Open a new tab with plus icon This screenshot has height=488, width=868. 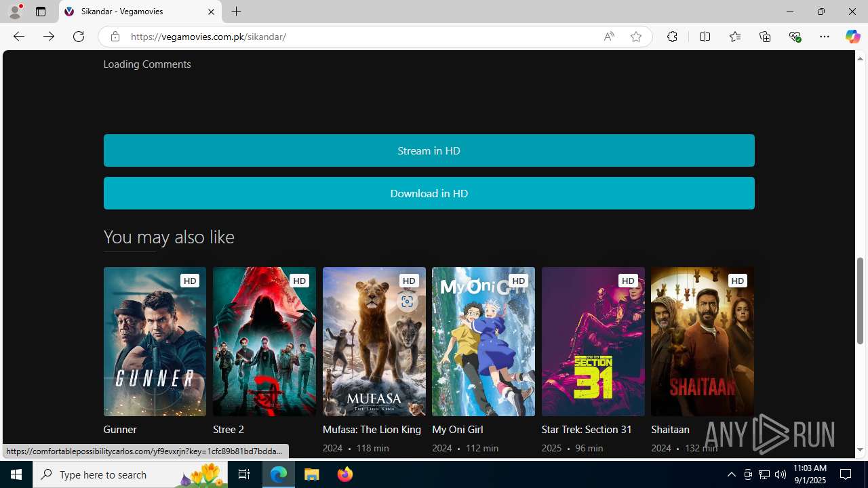[x=236, y=12]
